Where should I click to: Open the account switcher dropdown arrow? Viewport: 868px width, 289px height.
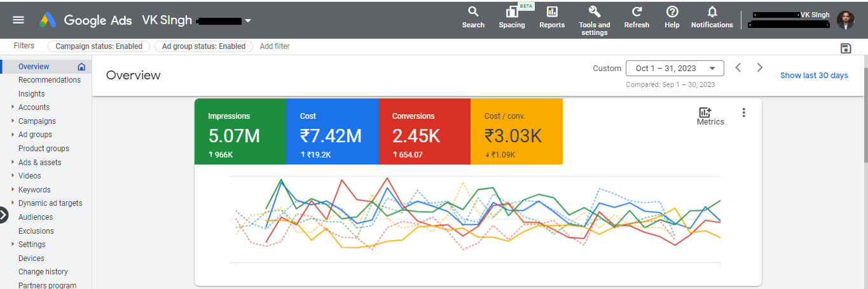248,20
